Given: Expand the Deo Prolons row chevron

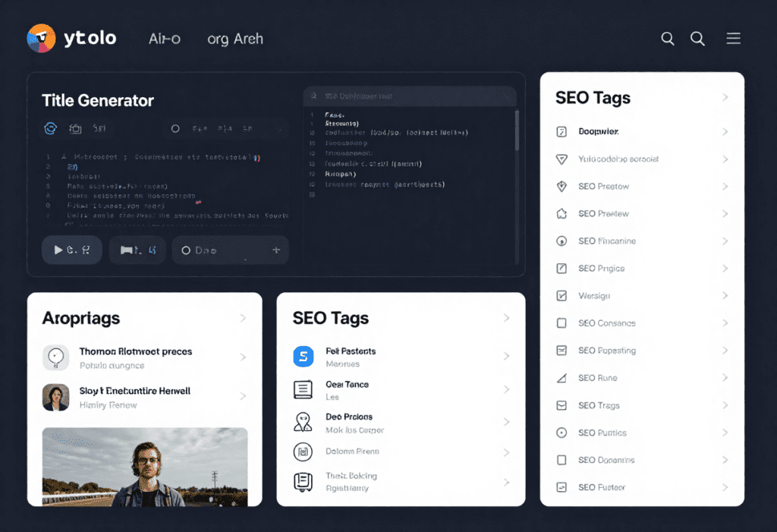Looking at the screenshot, I should pos(506,423).
